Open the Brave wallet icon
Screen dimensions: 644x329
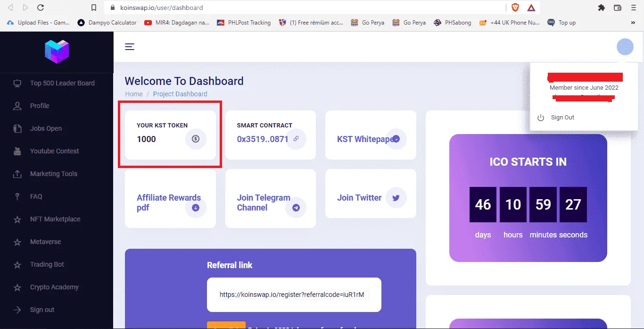pyautogui.click(x=618, y=8)
